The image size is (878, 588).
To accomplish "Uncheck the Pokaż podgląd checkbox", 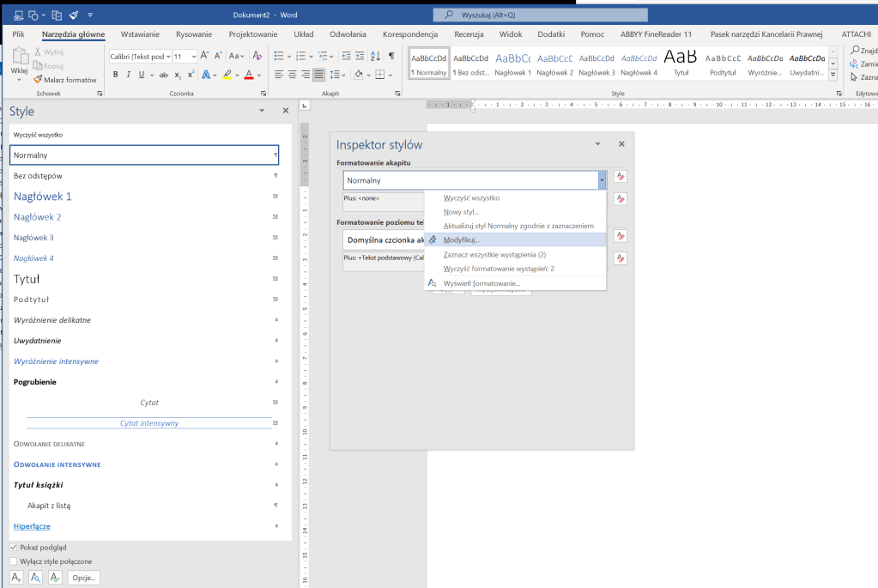I will [x=14, y=547].
